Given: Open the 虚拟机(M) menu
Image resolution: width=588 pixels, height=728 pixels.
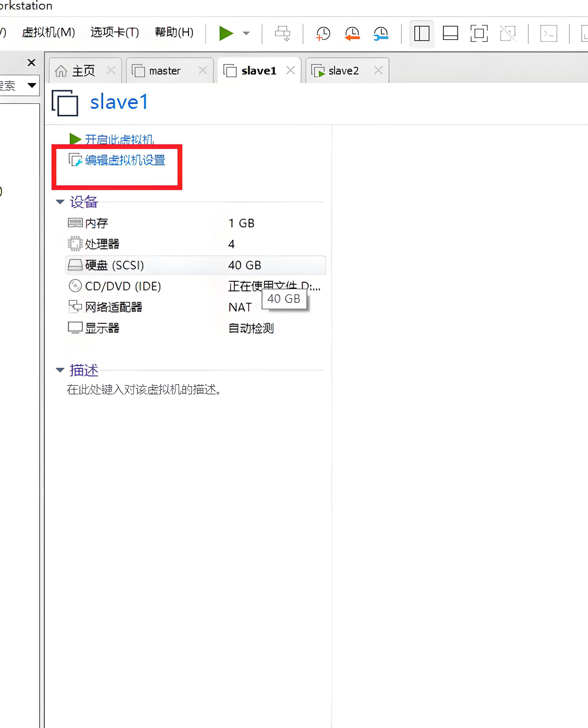Looking at the screenshot, I should click(48, 32).
